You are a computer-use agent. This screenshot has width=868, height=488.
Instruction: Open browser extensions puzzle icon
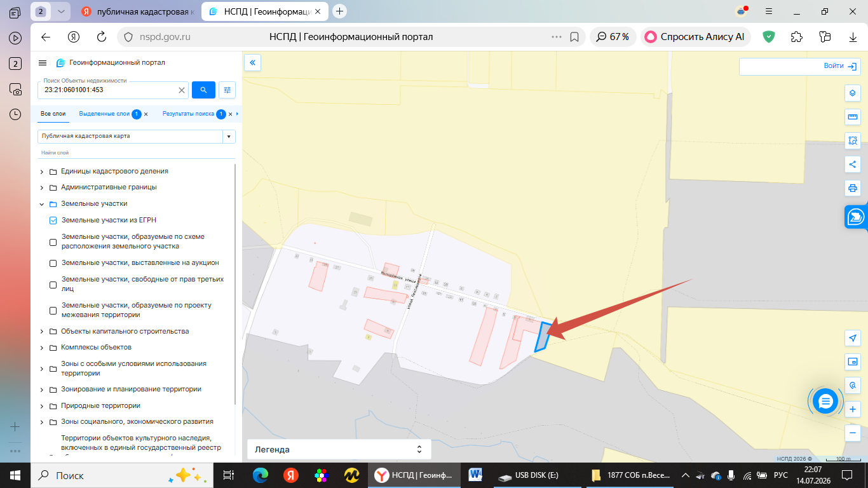797,37
